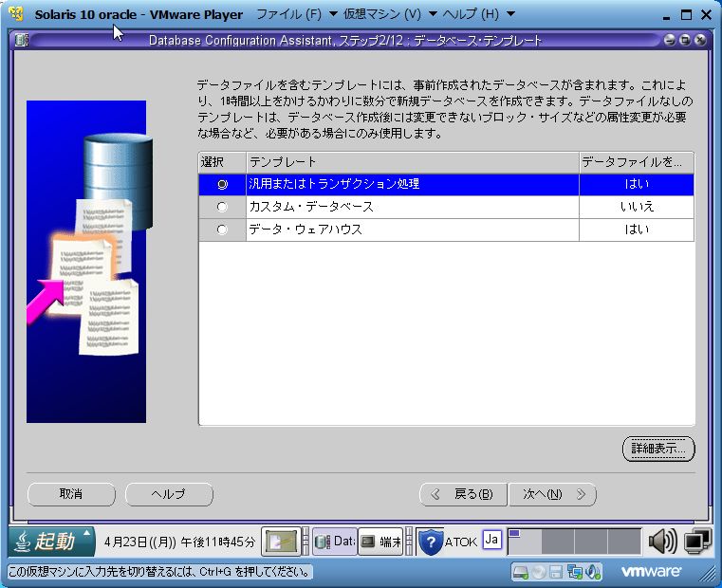Select the カスタム・データベース radio button

pos(222,207)
